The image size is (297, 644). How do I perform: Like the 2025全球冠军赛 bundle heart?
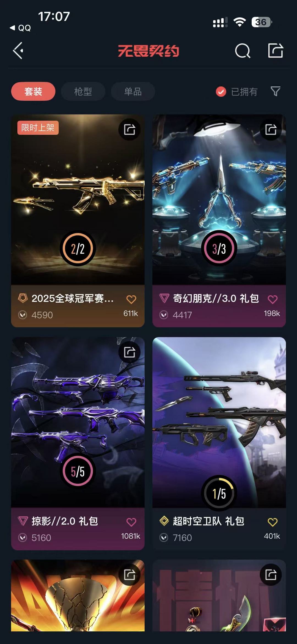131,299
